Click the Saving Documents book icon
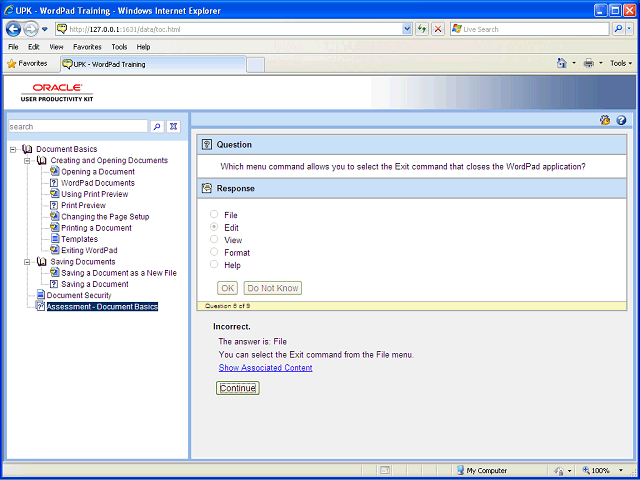The image size is (640, 480). tap(42, 262)
